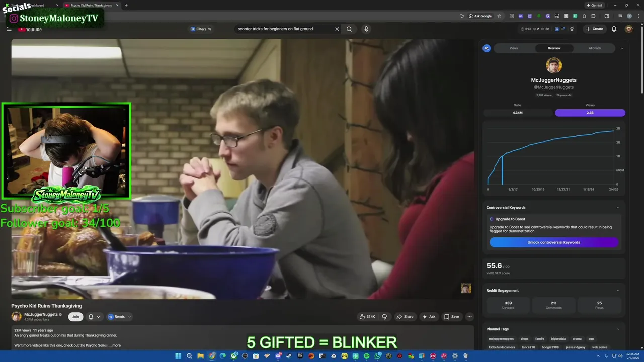Viewport: 644px width, 362px height.
Task: Open File Explorer from taskbar
Action: [x=200, y=356]
